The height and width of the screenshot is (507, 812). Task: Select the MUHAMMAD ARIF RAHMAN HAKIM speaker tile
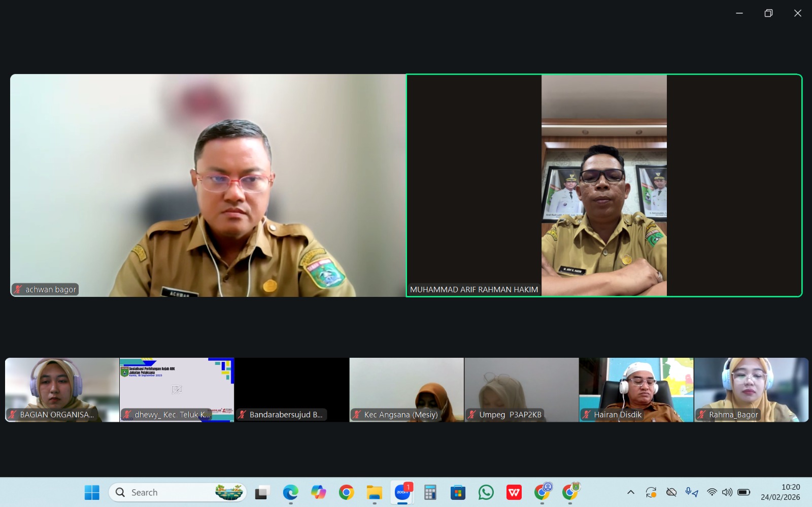coord(604,186)
